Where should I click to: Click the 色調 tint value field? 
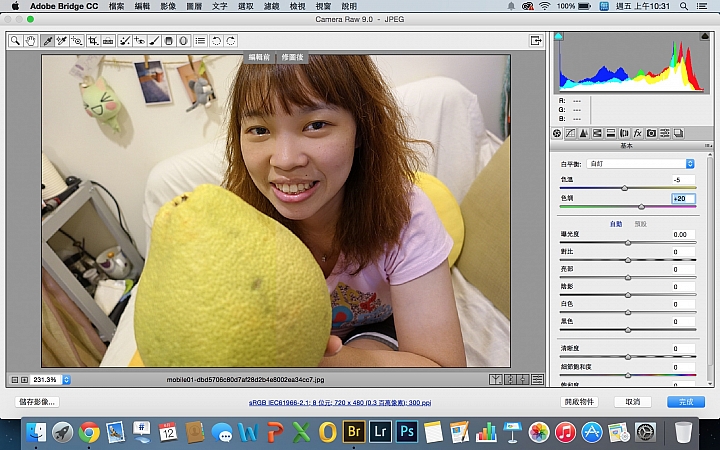tap(683, 198)
